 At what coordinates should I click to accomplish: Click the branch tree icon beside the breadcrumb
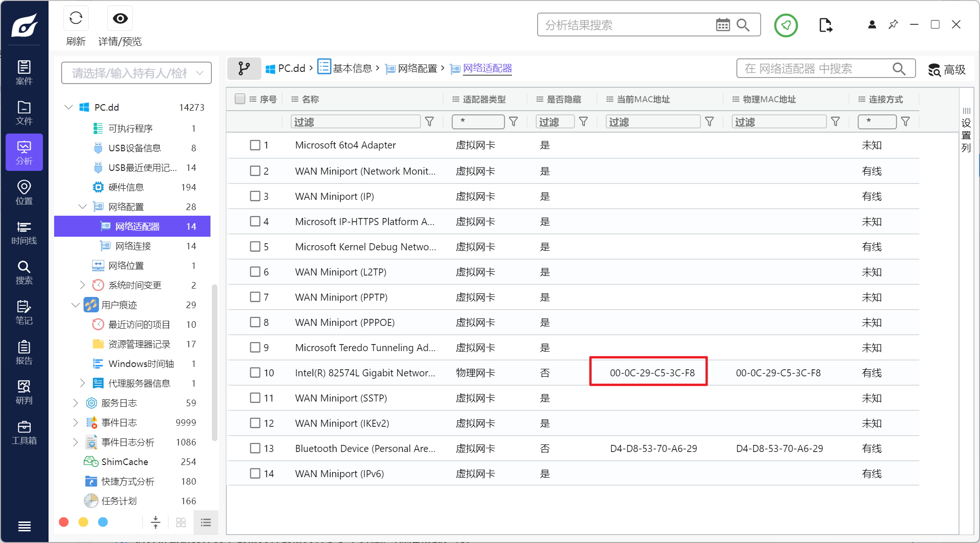click(244, 69)
